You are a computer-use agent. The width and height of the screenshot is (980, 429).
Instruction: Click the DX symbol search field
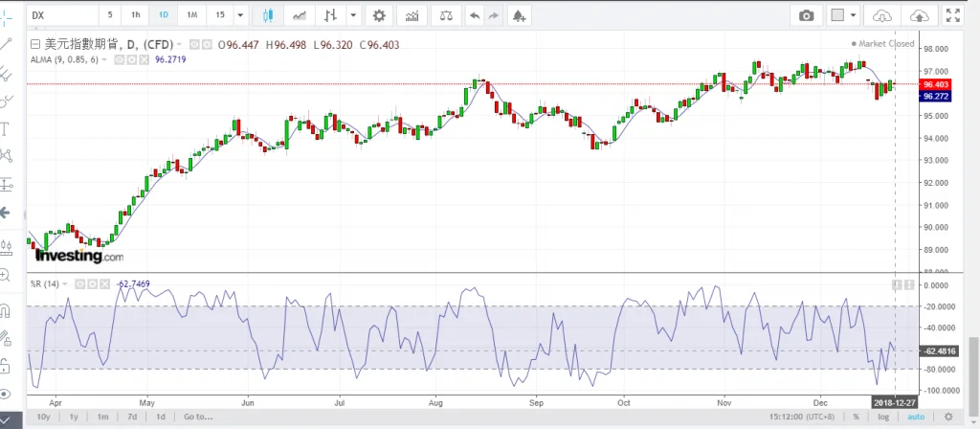coord(62,15)
